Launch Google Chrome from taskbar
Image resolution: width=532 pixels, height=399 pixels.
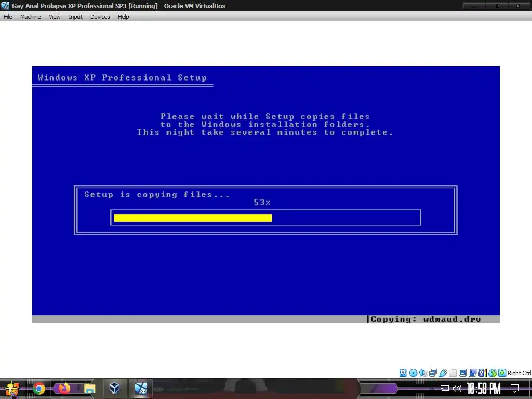[x=39, y=389]
